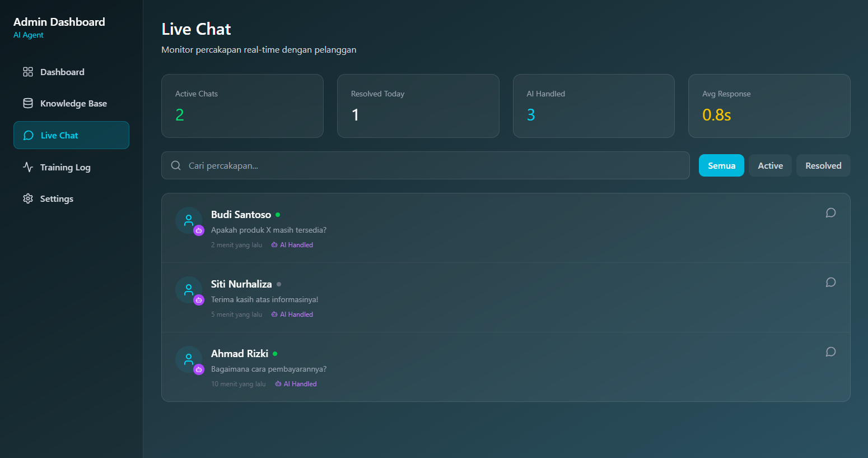Click Ahmad Rizki's avatar icon
868x458 pixels.
click(189, 359)
